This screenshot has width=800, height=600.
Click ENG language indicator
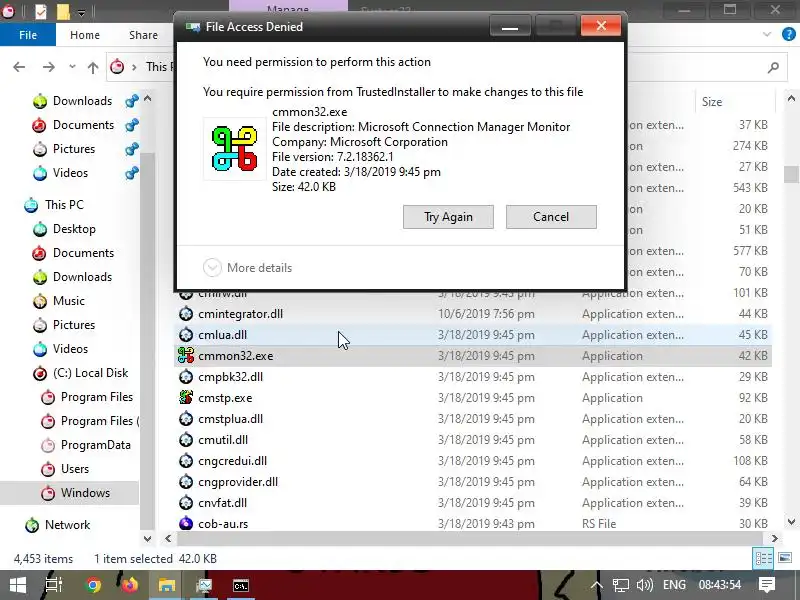[x=674, y=585]
